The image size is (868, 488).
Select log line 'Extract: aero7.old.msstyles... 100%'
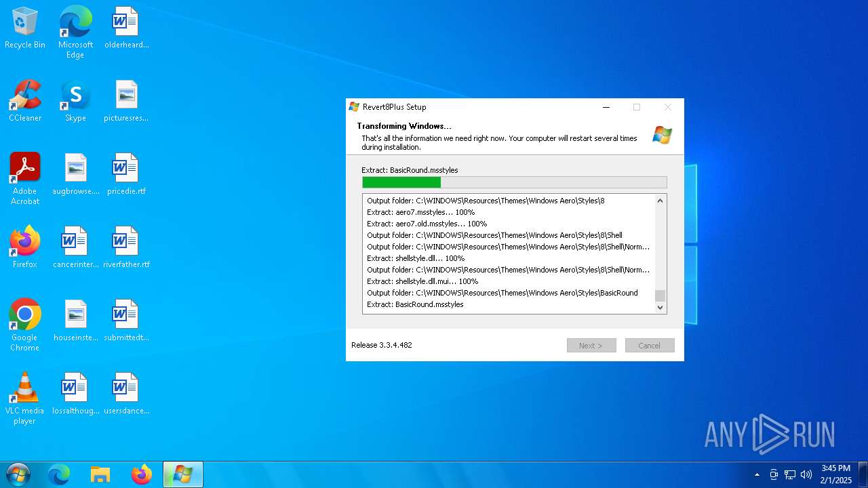(427, 224)
